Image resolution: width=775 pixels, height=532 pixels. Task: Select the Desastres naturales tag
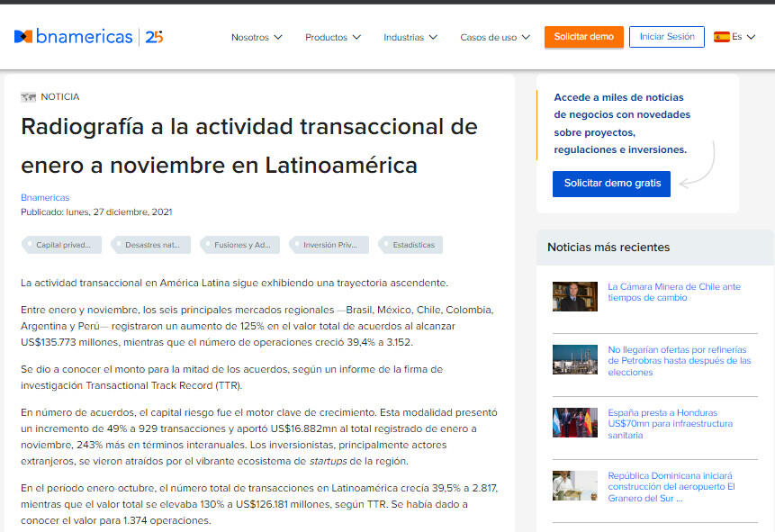[x=151, y=245]
